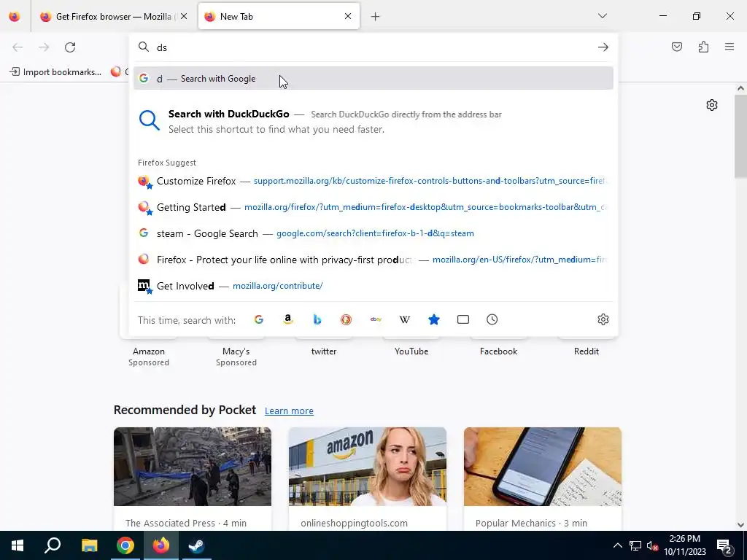The width and height of the screenshot is (747, 560).
Task: Select Firefox - Protect your life online suggestion
Action: click(373, 260)
